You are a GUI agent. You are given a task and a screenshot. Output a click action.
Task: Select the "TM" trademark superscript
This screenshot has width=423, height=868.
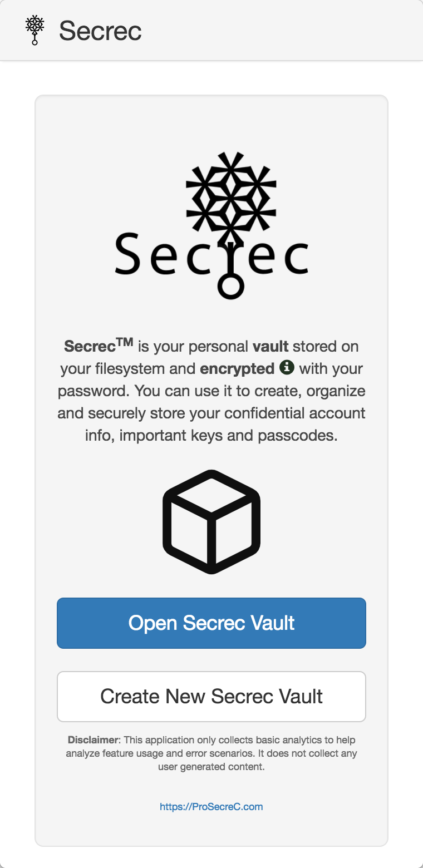click(121, 341)
